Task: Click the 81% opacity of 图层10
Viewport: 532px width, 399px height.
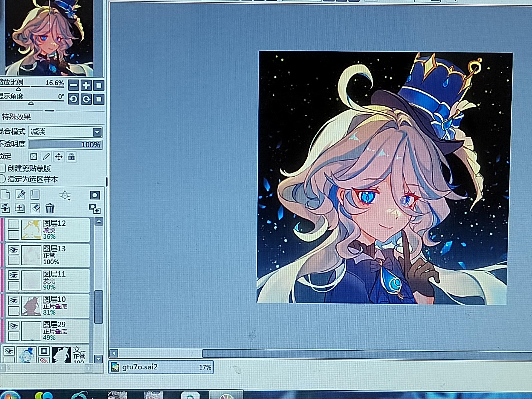Action: (x=49, y=312)
